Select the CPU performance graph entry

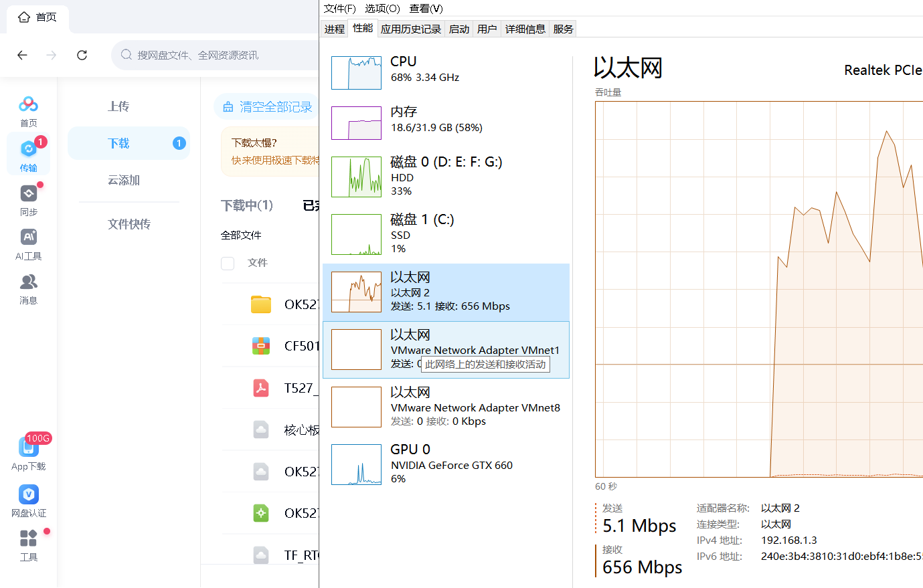pyautogui.click(x=446, y=72)
